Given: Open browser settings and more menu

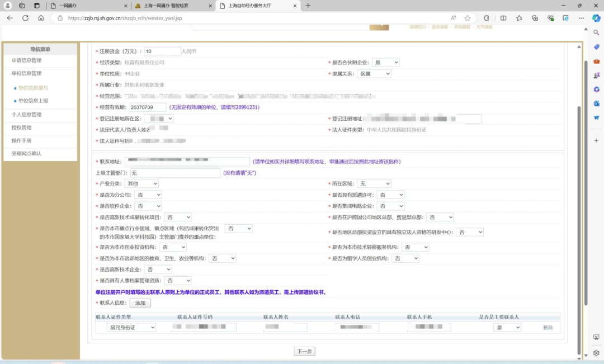Looking at the screenshot, I should (582, 18).
